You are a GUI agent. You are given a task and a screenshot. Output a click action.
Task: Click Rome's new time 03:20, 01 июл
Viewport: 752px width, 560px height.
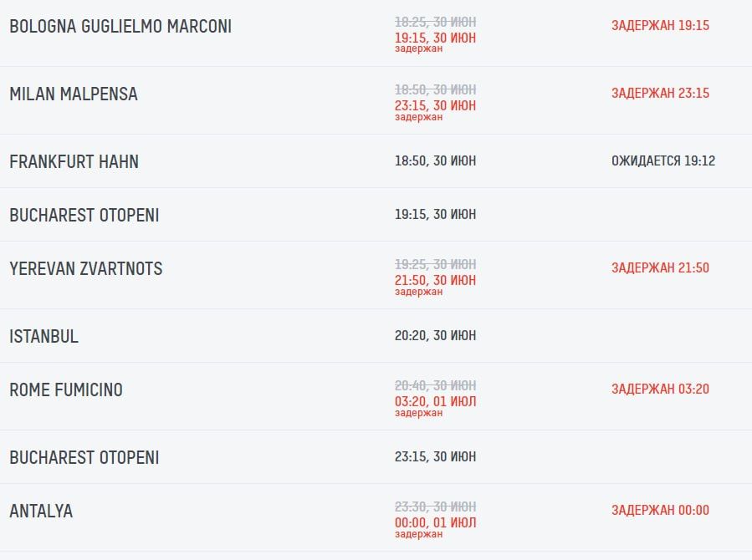[435, 401]
